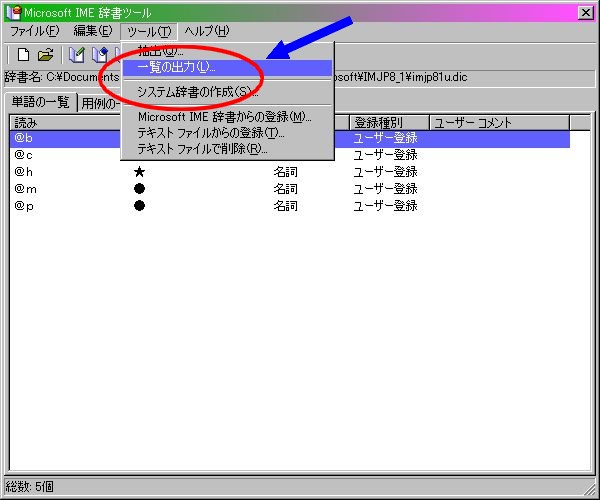
Task: Click ユーザー登録 in the @h row
Action: coord(385,172)
